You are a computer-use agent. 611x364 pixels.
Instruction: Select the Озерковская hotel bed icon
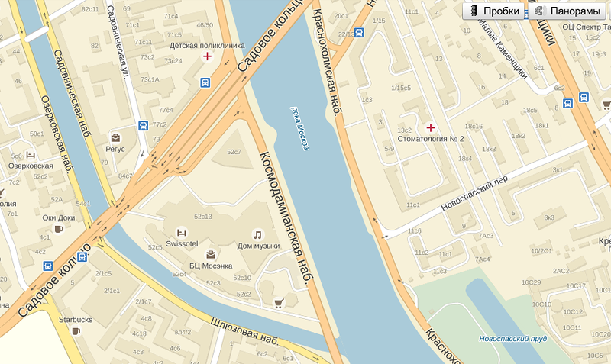tap(31, 155)
